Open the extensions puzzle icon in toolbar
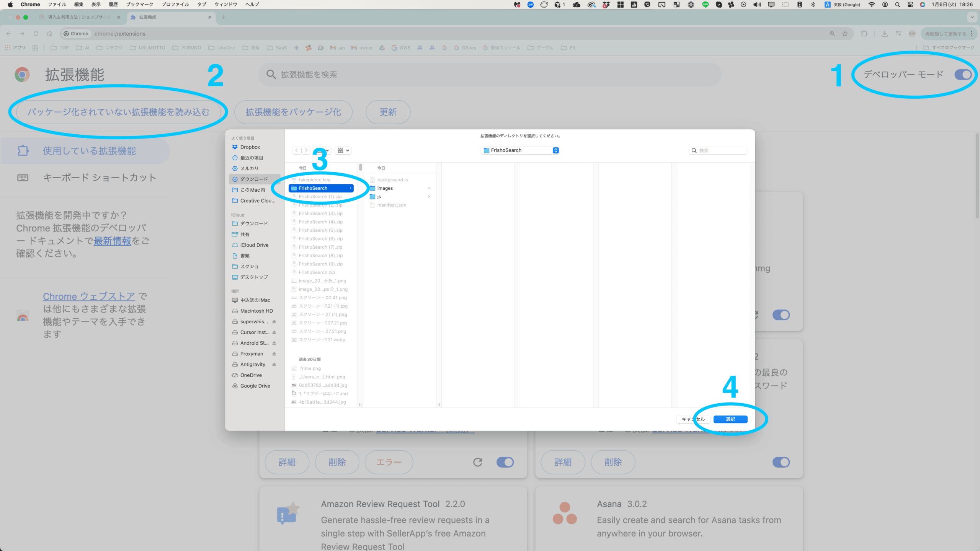The height and width of the screenshot is (551, 980). point(864,34)
